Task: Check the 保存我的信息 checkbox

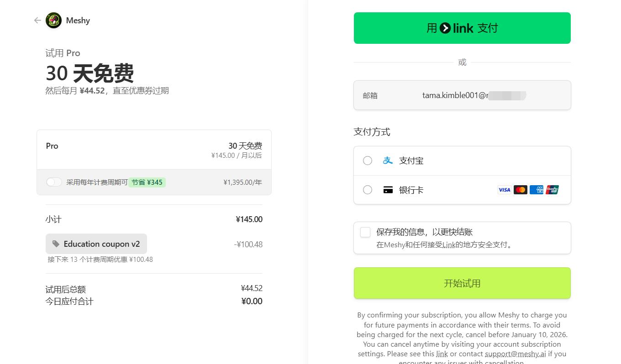Action: click(365, 232)
